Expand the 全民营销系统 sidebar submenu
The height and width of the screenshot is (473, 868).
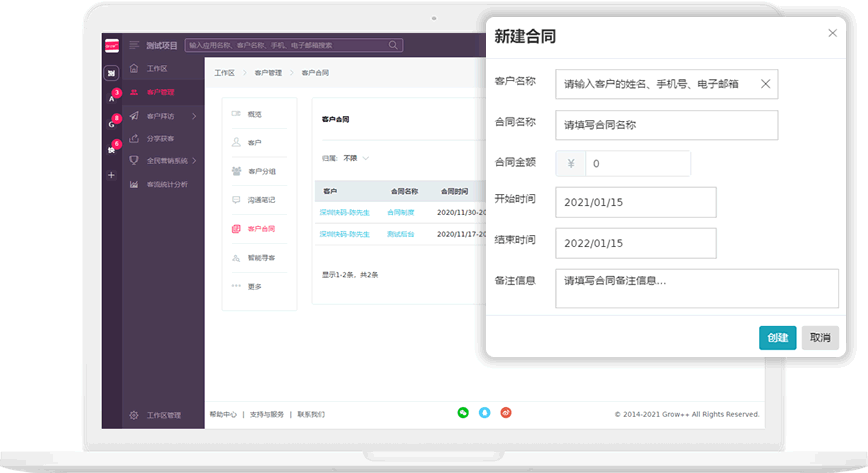coord(195,161)
